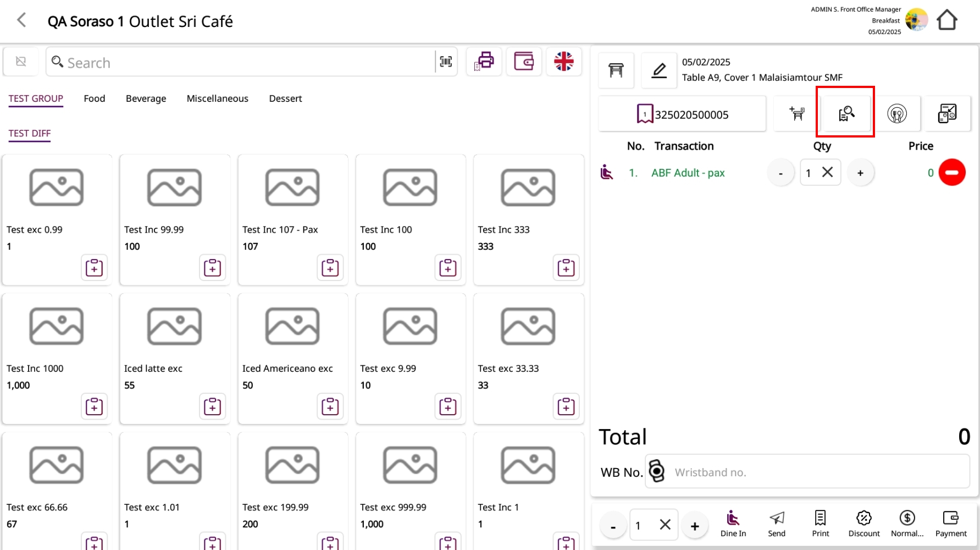The width and height of the screenshot is (980, 550).
Task: Click the add table icon
Action: pyautogui.click(x=796, y=113)
